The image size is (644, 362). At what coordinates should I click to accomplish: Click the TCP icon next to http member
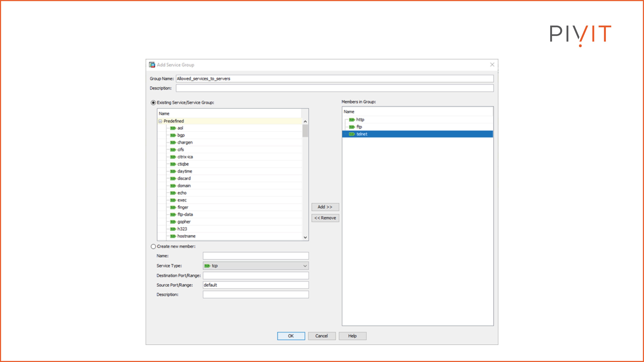[352, 120]
